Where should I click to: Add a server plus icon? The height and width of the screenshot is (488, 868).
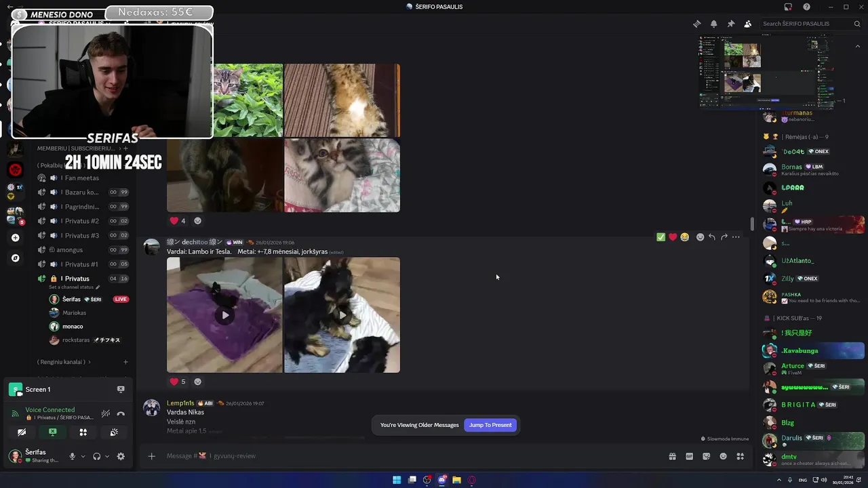click(15, 237)
